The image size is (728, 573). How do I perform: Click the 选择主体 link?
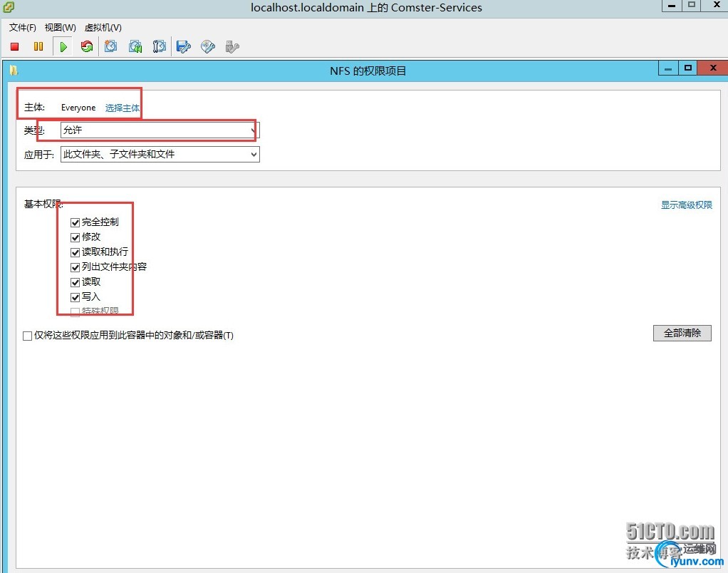coord(122,108)
